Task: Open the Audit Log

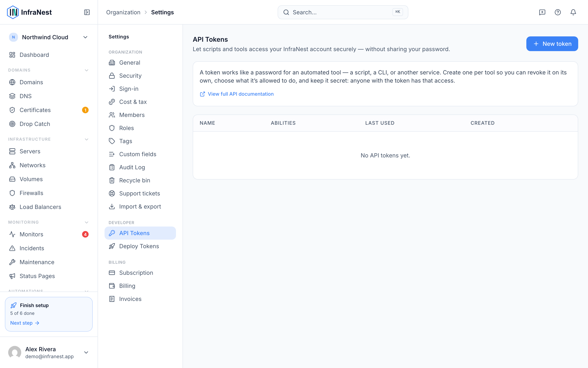Action: [x=140, y=167]
